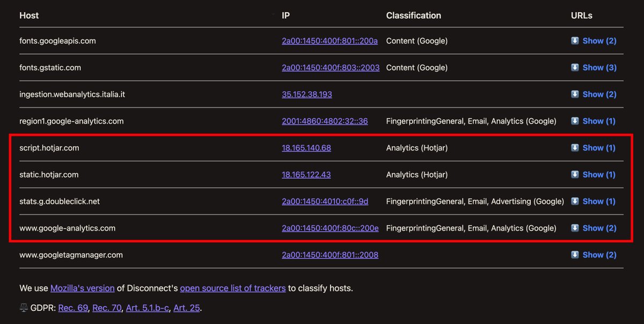Click the download arrow icon for fonts.googleapis.com

(575, 40)
